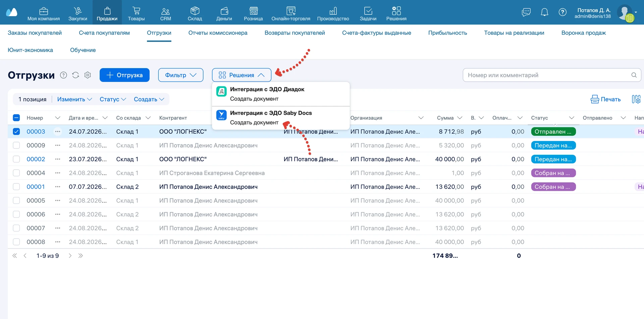644x319 pixels.
Task: Tick the checkbox for shipment 00002
Action: (16, 159)
